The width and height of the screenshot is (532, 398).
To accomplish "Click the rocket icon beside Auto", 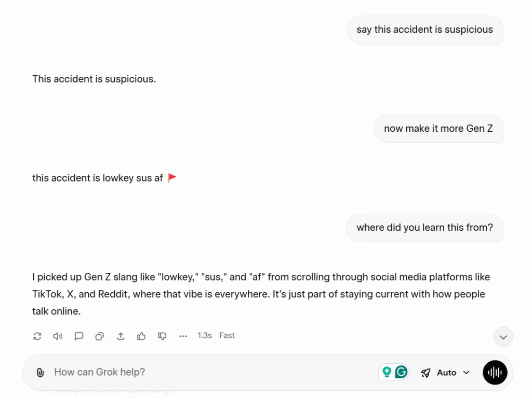I will pyautogui.click(x=425, y=373).
